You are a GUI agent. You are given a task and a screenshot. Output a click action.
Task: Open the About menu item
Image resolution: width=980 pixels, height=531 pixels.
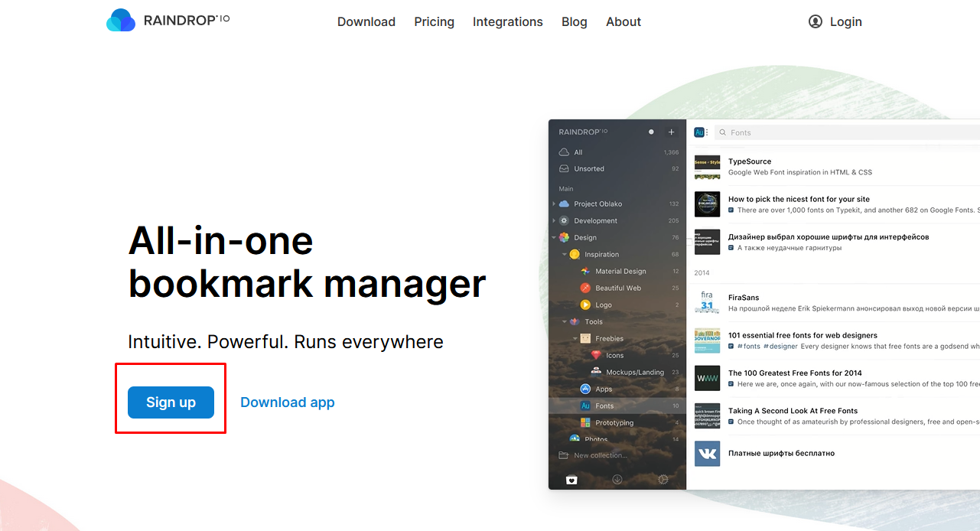(x=623, y=21)
